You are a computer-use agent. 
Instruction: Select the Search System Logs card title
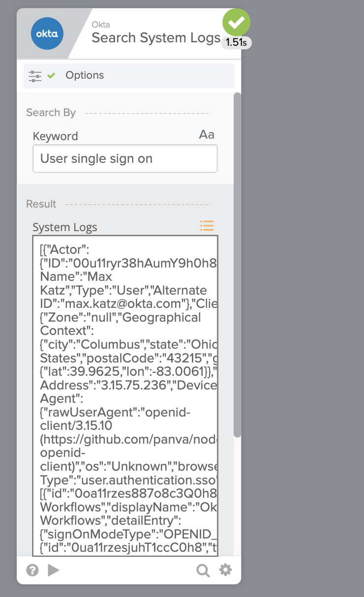155,37
